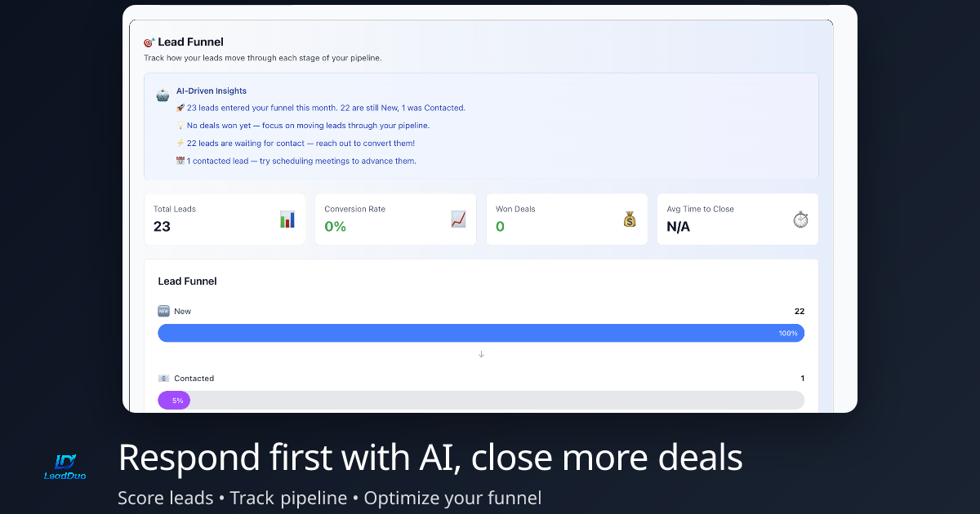The height and width of the screenshot is (514, 980).
Task: Click the bar chart icon on the Total Leads card
Action: click(287, 219)
